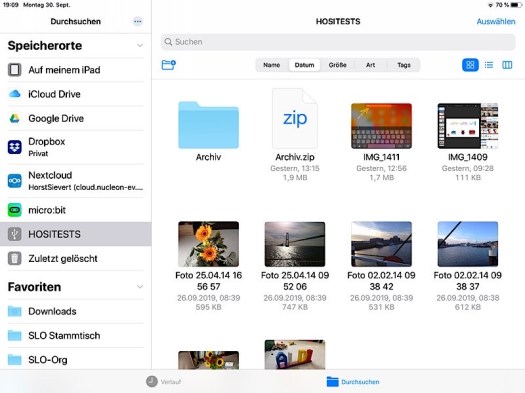Open Foto 02.02.14 09 38 42 photo
Viewport: 525px width, 393px height.
coord(381,244)
